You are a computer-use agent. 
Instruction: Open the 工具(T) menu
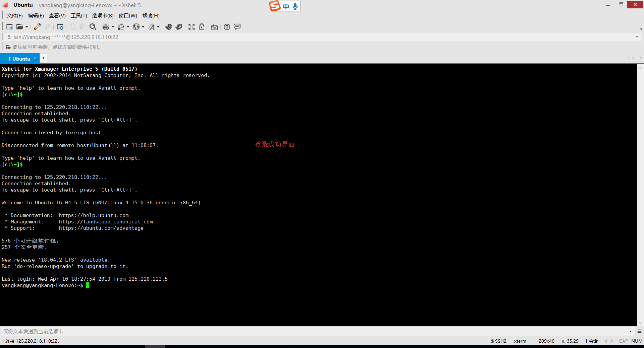pyautogui.click(x=79, y=15)
